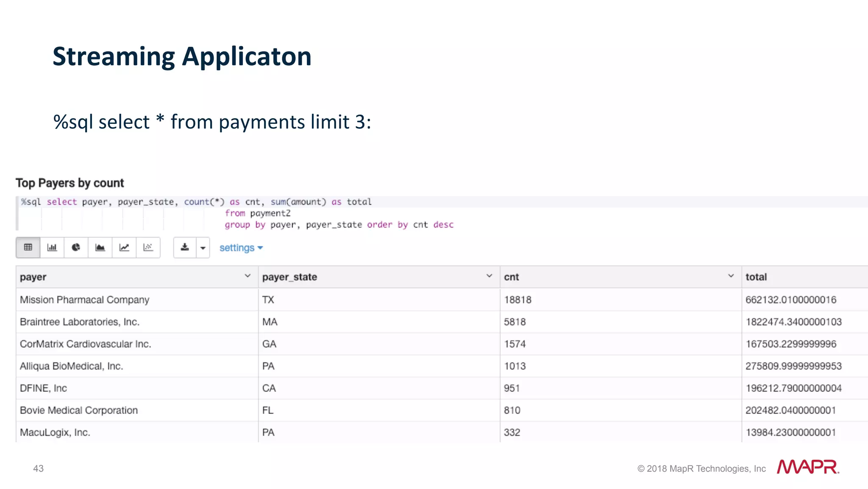Open payer_state column menu chevron
The width and height of the screenshot is (868, 489).
click(x=489, y=276)
